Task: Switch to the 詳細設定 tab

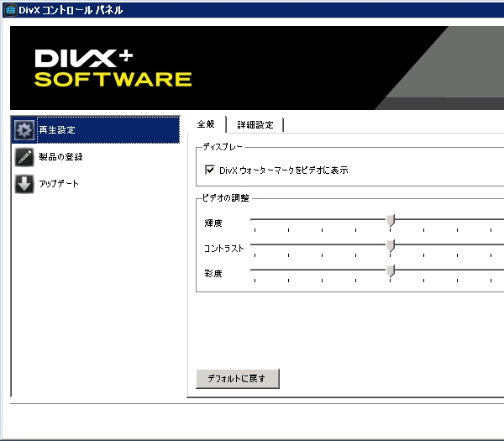Action: point(255,124)
